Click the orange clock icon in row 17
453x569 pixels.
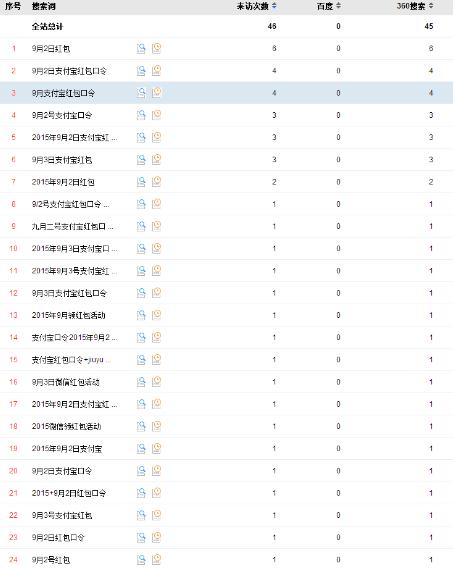click(156, 404)
